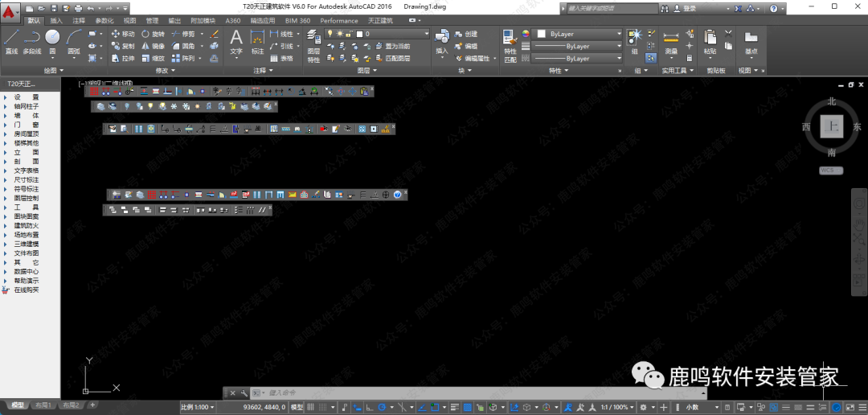Open 图层特性 (Layer Properties) manager

coord(313,50)
